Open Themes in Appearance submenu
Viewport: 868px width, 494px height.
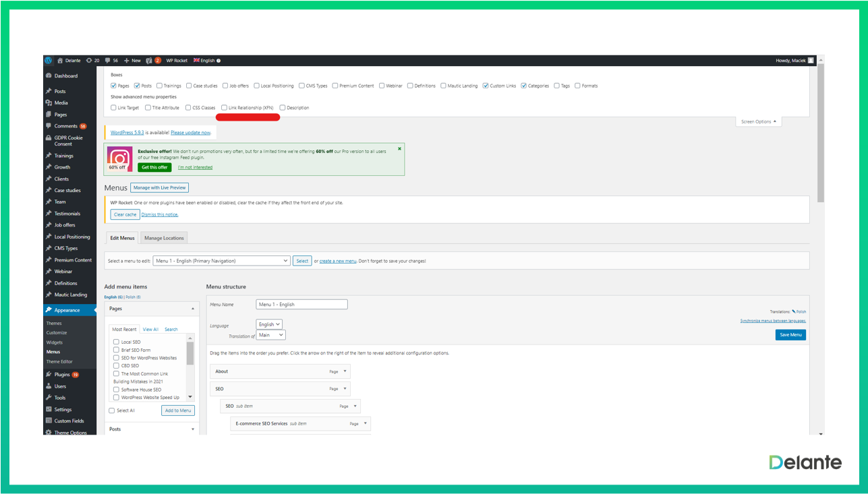(x=54, y=323)
